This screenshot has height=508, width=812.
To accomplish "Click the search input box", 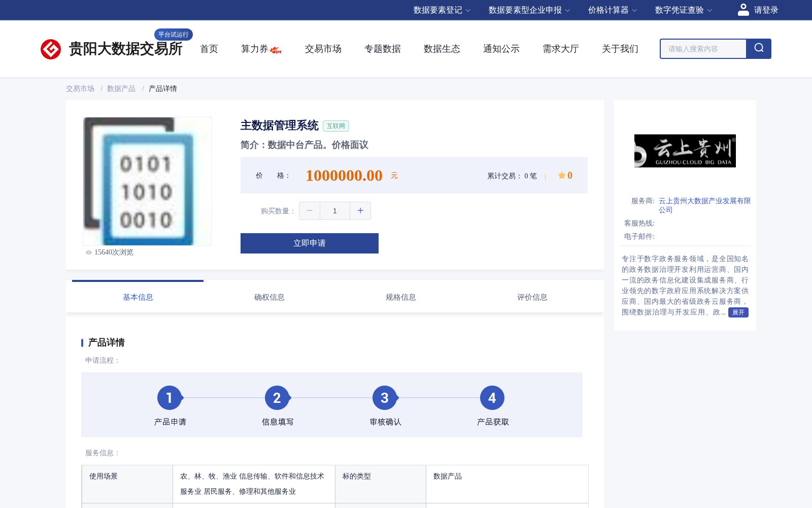I will 703,49.
